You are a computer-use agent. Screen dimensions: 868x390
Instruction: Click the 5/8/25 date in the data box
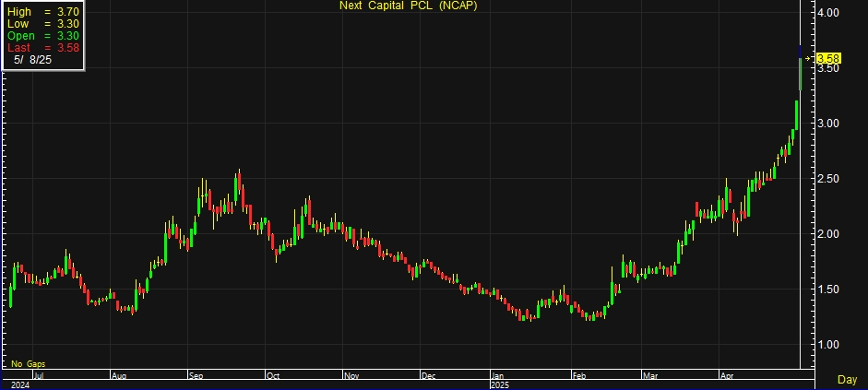pyautogui.click(x=30, y=60)
